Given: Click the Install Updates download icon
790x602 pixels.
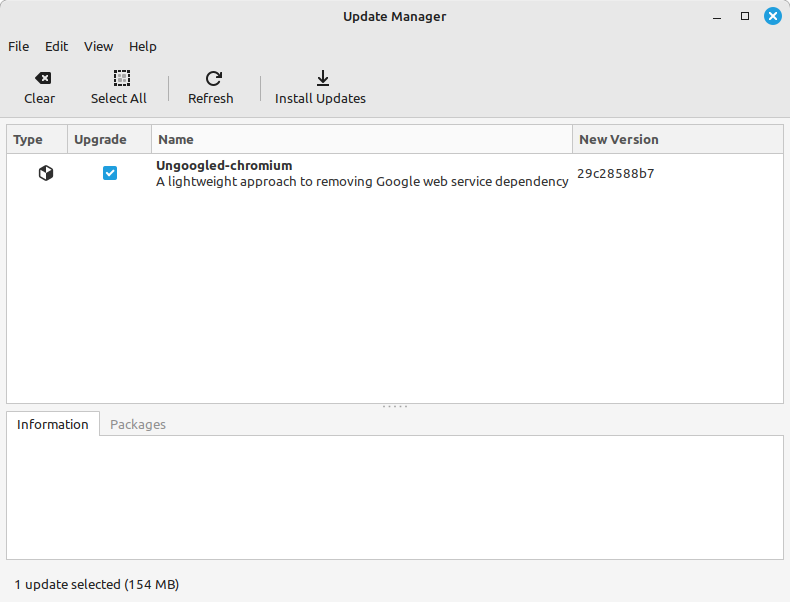Looking at the screenshot, I should tap(322, 78).
